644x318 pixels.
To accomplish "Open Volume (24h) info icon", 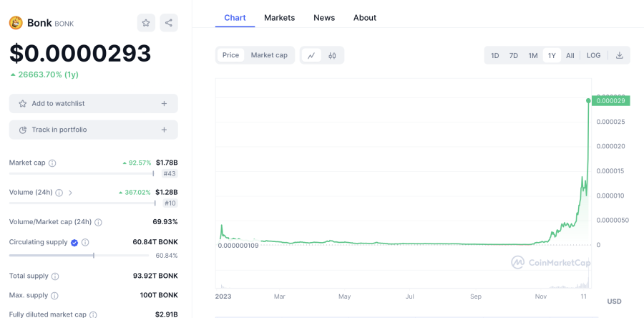I will point(59,193).
